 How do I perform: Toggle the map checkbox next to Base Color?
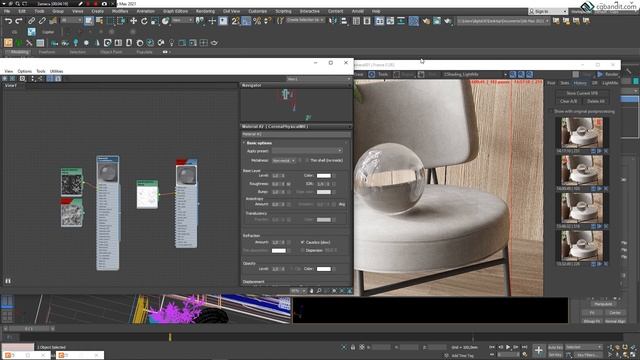click(x=334, y=176)
